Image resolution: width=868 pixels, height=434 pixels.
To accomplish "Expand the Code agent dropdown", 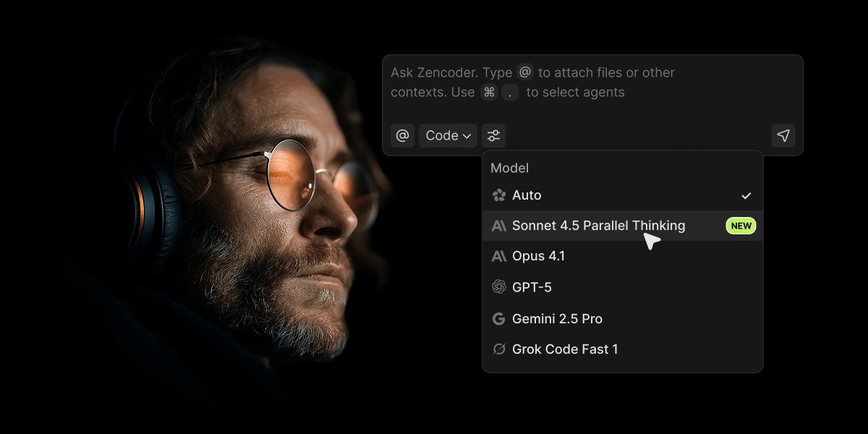I will point(448,135).
